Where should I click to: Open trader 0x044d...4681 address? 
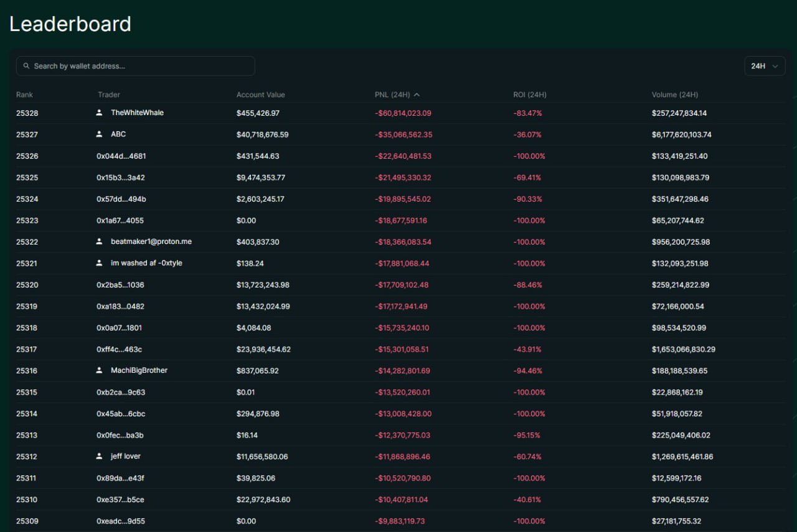click(x=121, y=156)
